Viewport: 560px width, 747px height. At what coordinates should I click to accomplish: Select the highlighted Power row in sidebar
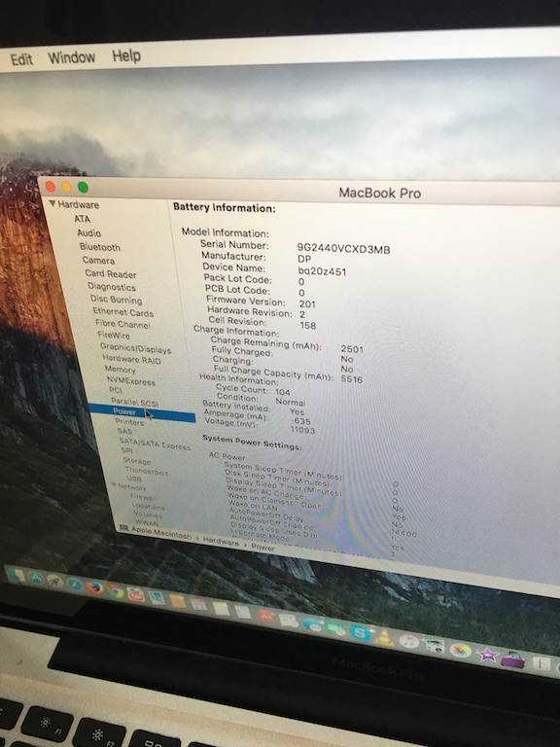coord(142,412)
